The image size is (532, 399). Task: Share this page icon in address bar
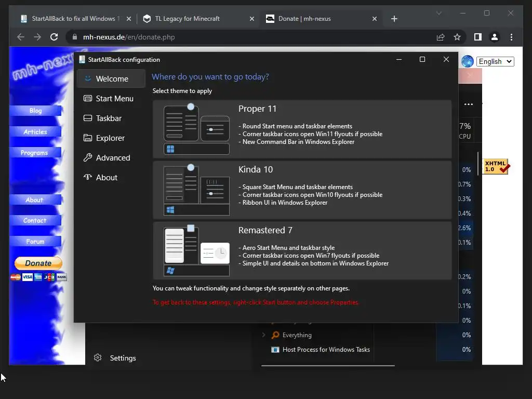click(x=441, y=37)
